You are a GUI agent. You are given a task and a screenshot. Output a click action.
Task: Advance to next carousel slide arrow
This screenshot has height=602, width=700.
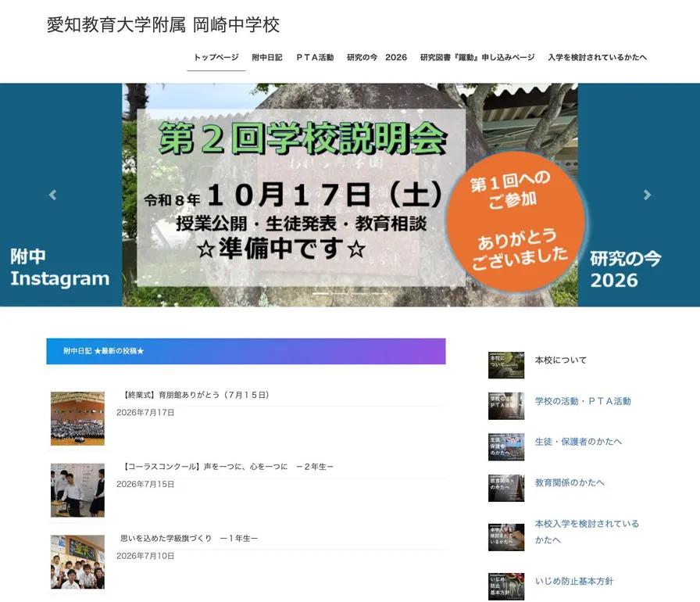pos(648,195)
